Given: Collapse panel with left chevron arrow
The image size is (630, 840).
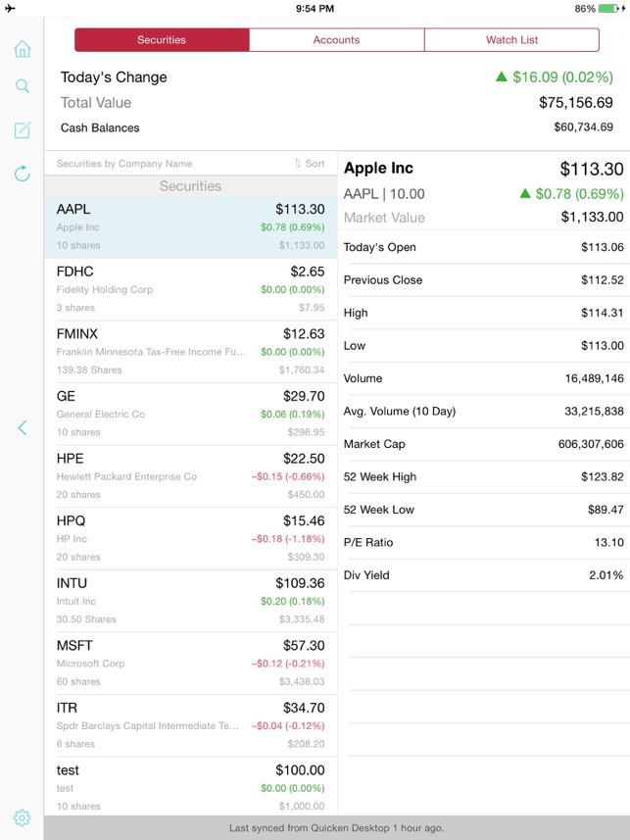Looking at the screenshot, I should pos(22,427).
